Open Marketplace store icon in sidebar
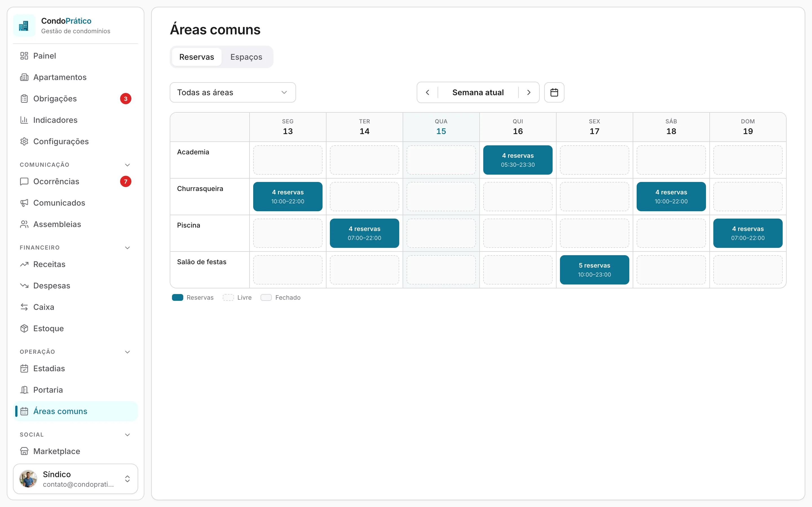The image size is (812, 507). [24, 451]
